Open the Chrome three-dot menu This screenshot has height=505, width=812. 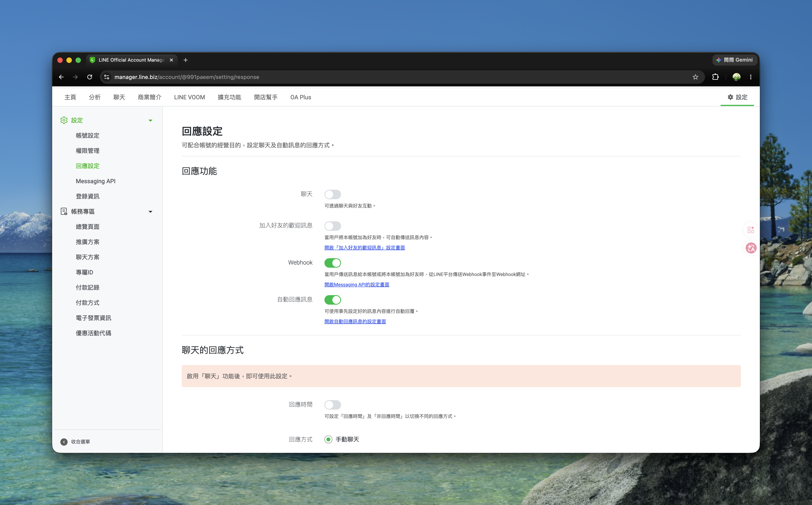(x=751, y=77)
